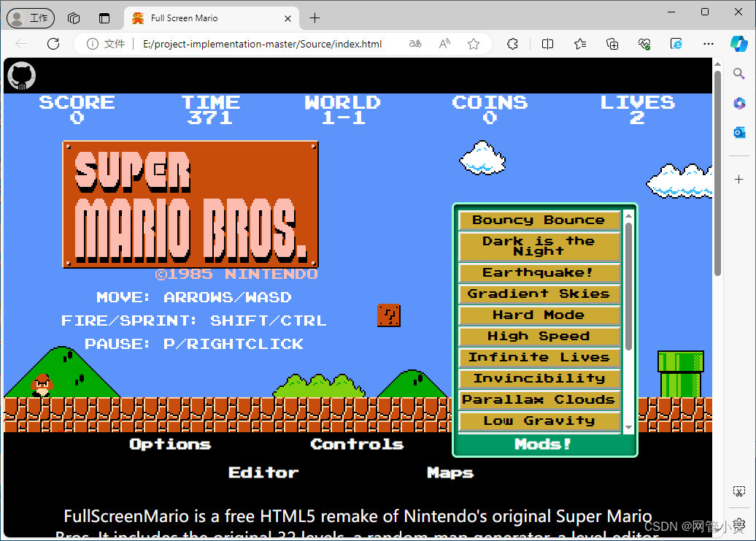This screenshot has width=756, height=541.
Task: Close the Full Screen Mario tab
Action: 288,18
